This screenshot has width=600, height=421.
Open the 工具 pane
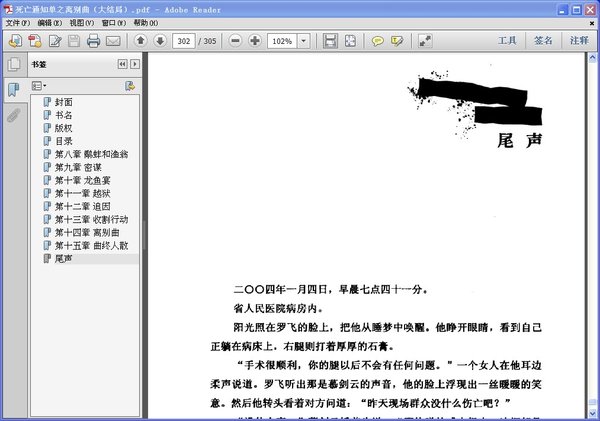pyautogui.click(x=507, y=41)
